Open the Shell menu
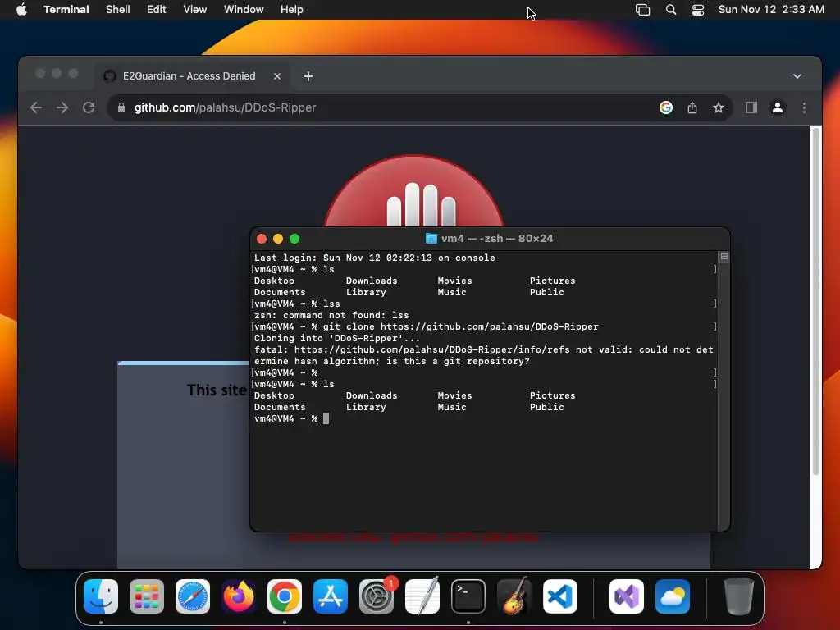Screen dimensions: 840x630 click(x=118, y=10)
